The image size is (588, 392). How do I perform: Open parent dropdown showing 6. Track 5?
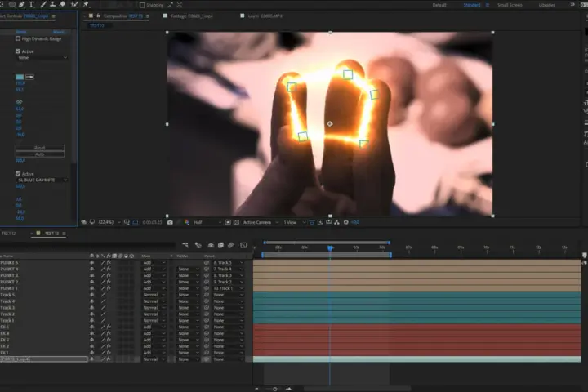pos(228,263)
